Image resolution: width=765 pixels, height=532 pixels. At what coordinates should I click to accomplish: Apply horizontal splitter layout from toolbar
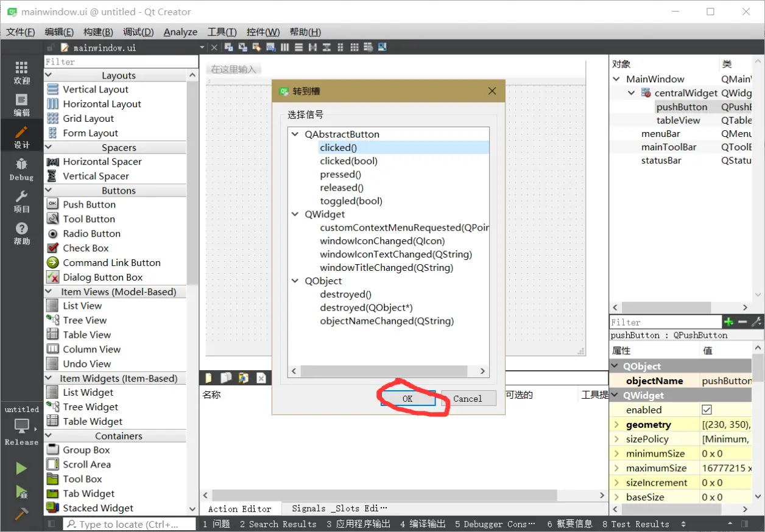pos(312,47)
